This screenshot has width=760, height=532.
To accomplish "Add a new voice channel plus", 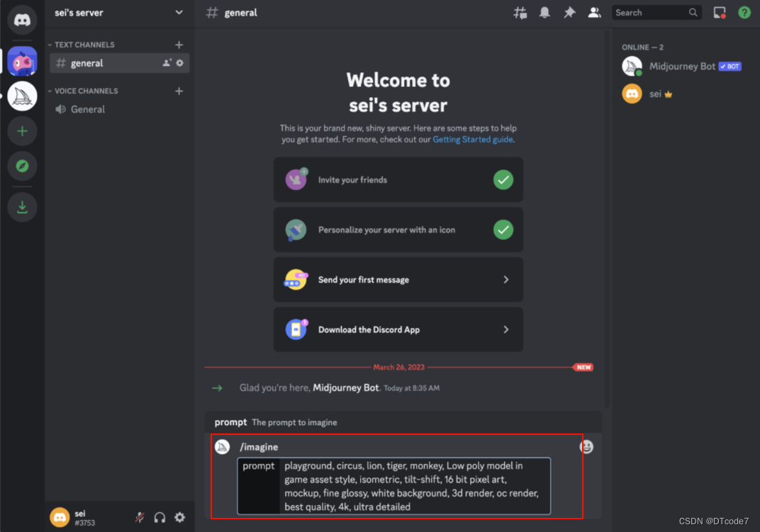I will point(179,91).
